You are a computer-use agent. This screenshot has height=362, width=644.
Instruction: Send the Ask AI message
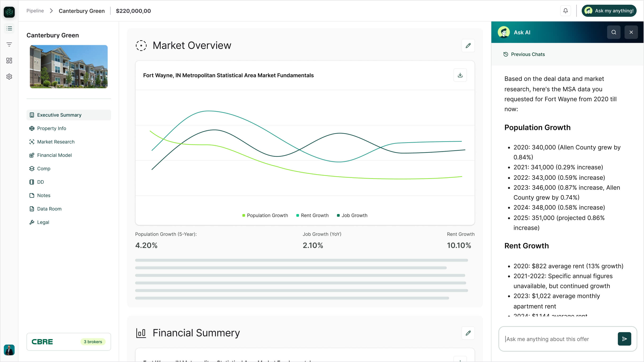pyautogui.click(x=624, y=339)
